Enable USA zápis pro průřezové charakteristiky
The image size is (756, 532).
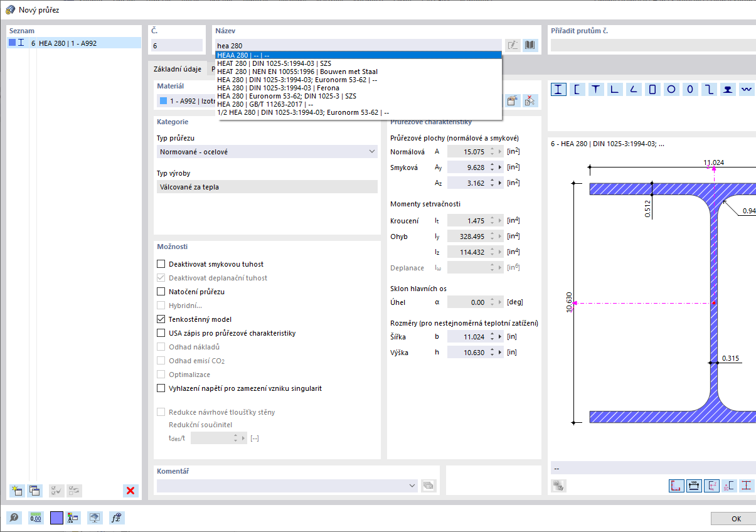pyautogui.click(x=161, y=333)
